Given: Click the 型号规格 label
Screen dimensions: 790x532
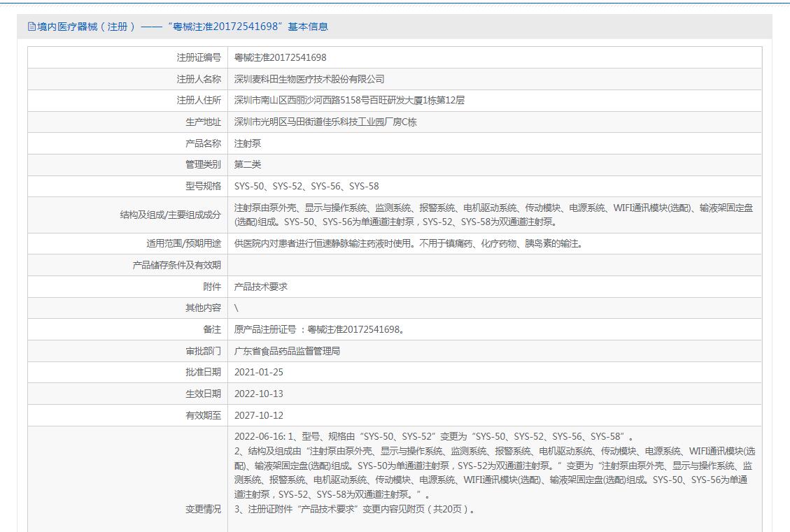Looking at the screenshot, I should coord(203,186).
